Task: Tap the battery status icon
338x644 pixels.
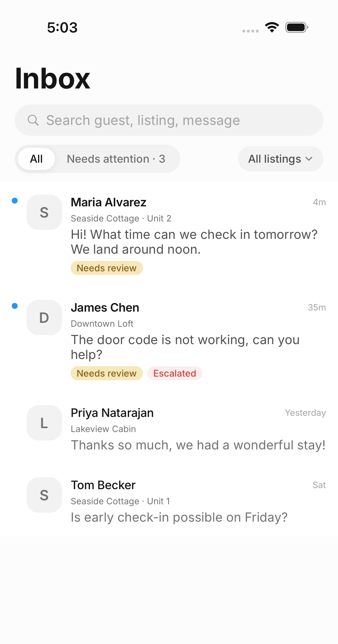Action: pos(297,27)
